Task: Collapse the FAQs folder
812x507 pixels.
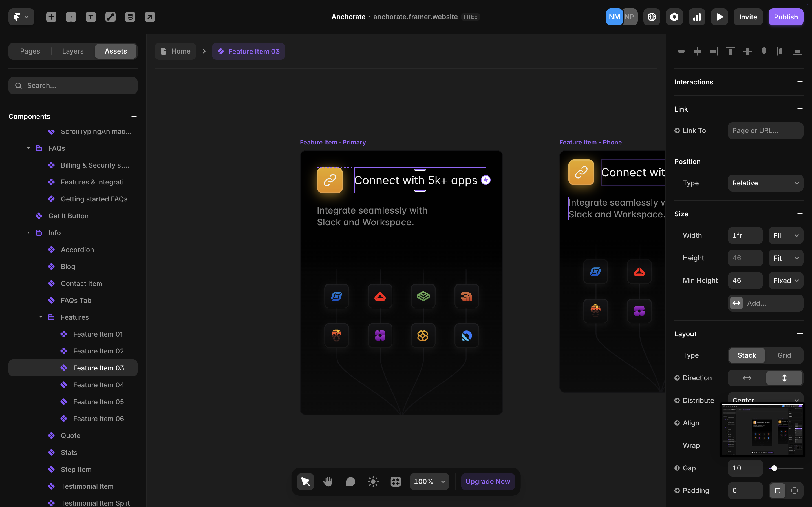Action: pyautogui.click(x=28, y=148)
